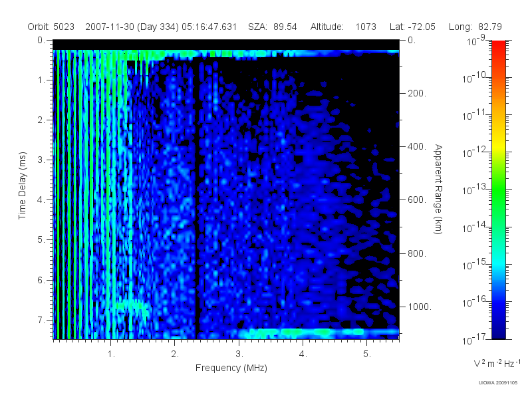
Task: Click the timestamp '05:16:47.631'
Action: click(x=209, y=27)
